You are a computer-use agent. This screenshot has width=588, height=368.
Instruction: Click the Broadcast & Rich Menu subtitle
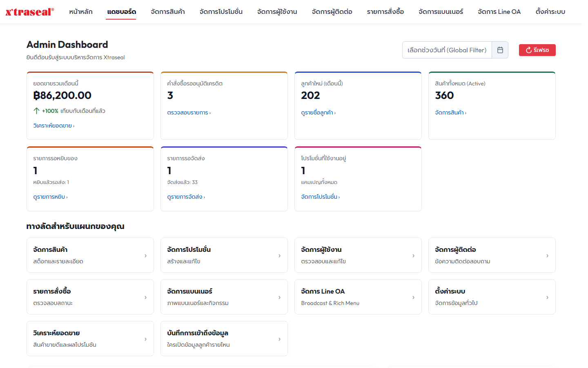pyautogui.click(x=330, y=303)
